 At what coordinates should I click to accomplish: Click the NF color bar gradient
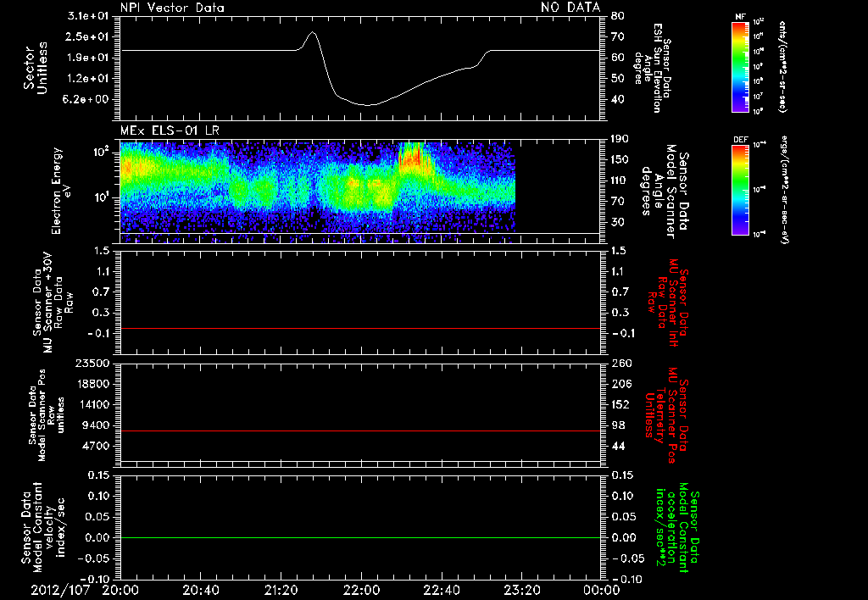740,66
